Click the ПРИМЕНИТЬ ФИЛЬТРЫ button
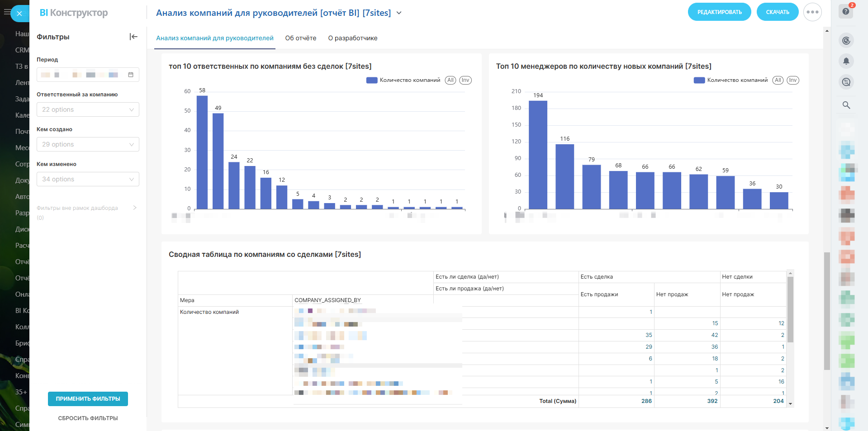This screenshot has height=431, width=868. coord(88,398)
